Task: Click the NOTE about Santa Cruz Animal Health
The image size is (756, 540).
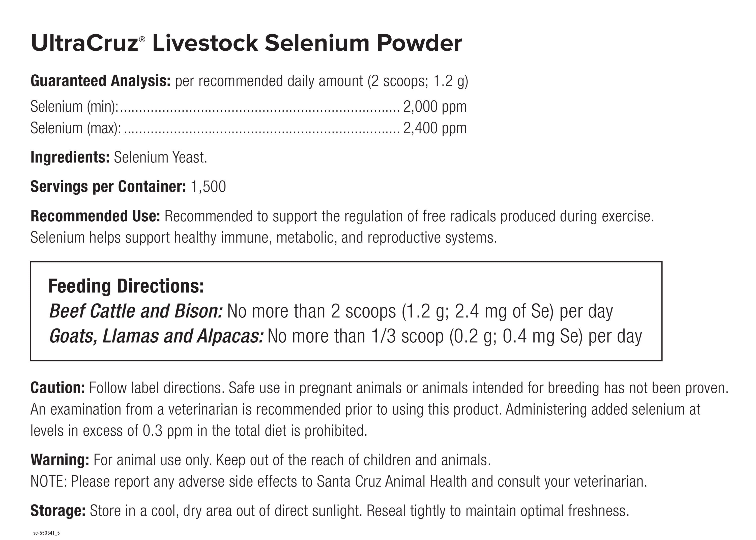Action: pos(339,482)
